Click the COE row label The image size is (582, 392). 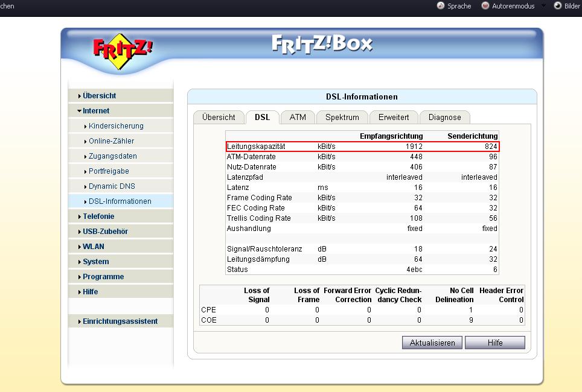pyautogui.click(x=209, y=320)
